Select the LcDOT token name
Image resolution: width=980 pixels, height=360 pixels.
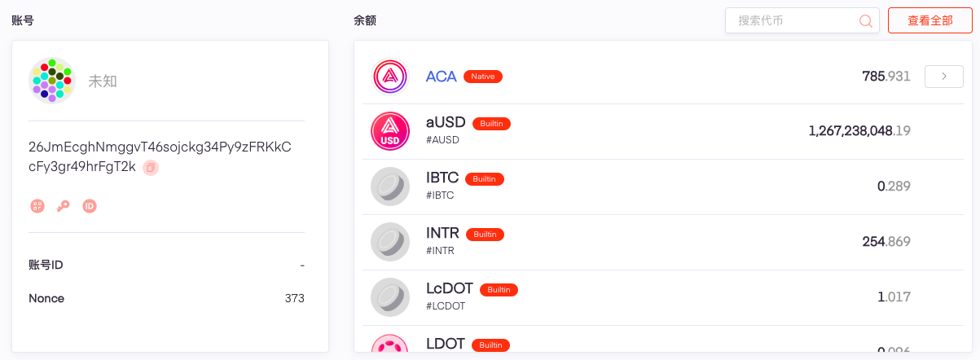click(450, 289)
